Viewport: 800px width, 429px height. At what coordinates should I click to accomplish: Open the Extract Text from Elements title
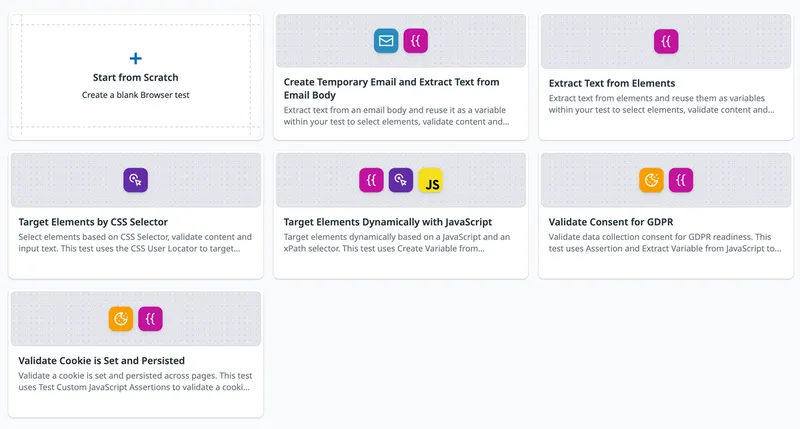612,83
